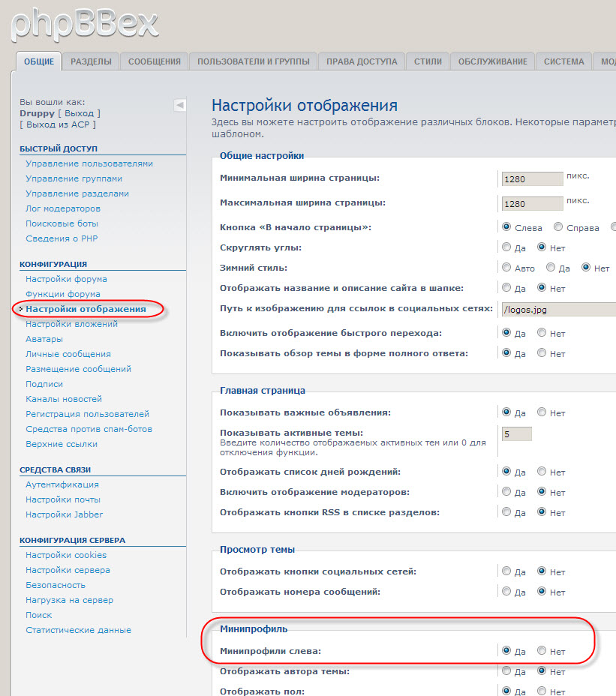
Task: Click the Выход logout link
Action: 79,113
